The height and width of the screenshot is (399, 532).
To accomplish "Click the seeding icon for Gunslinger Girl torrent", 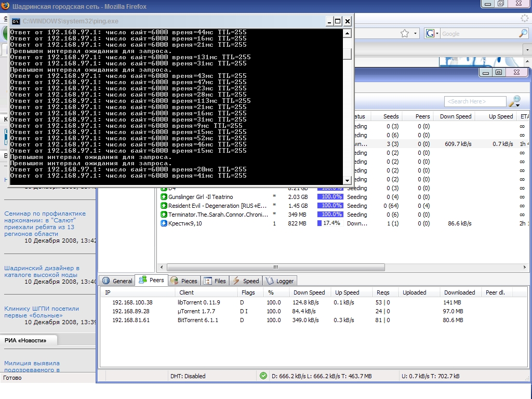I will [x=164, y=197].
